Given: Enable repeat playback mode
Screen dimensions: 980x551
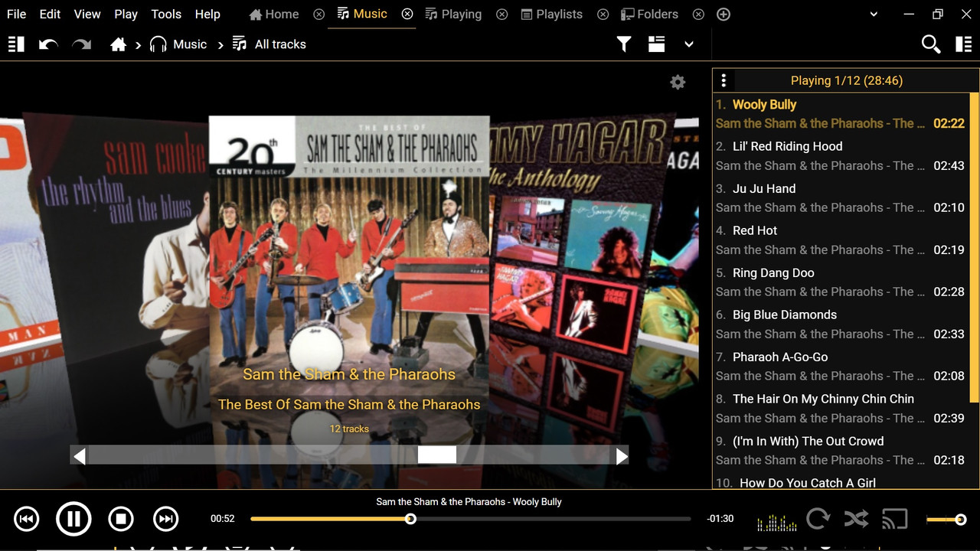Looking at the screenshot, I should [818, 518].
